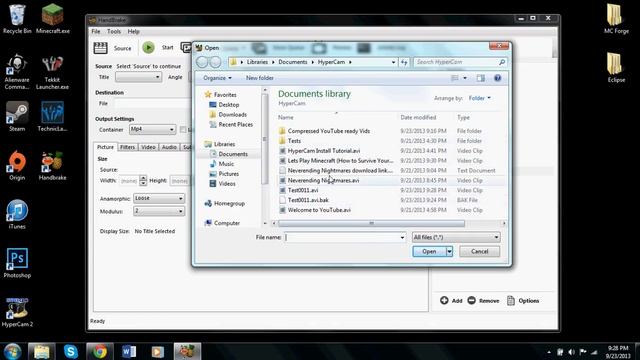Click the New folder button

260,78
